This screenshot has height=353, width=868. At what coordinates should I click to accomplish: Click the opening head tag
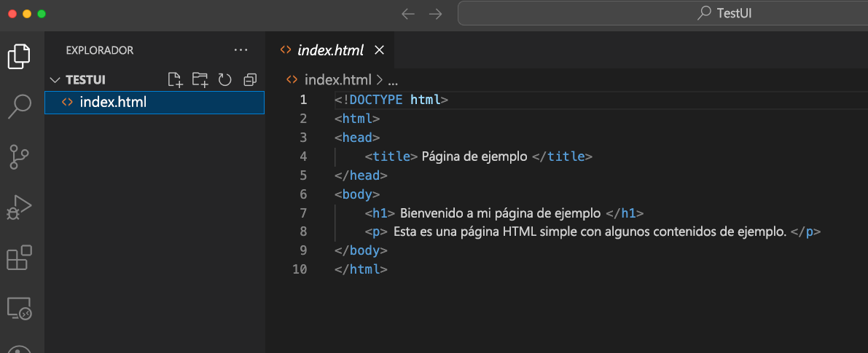[357, 138]
